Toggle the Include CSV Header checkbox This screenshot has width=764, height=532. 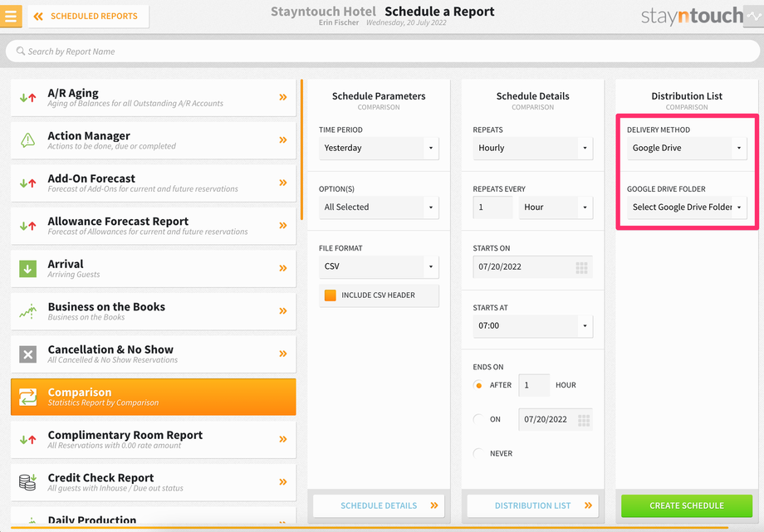[331, 295]
